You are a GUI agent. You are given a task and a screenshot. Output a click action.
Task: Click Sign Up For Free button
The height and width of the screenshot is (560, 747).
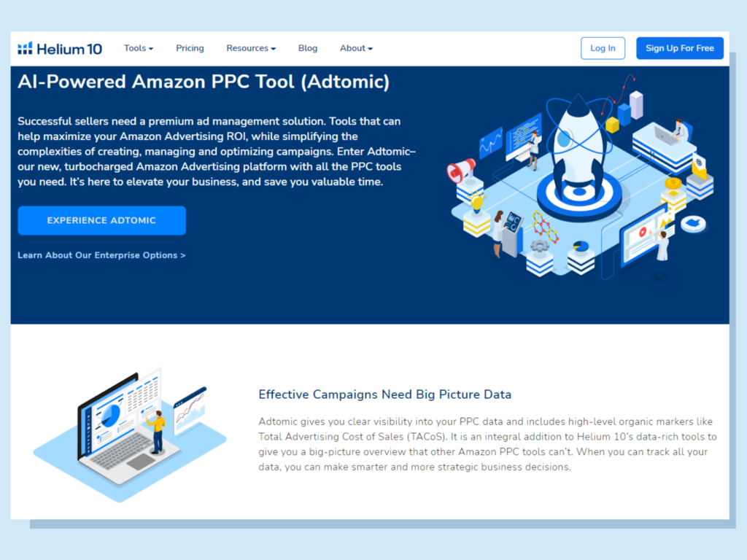click(x=680, y=48)
